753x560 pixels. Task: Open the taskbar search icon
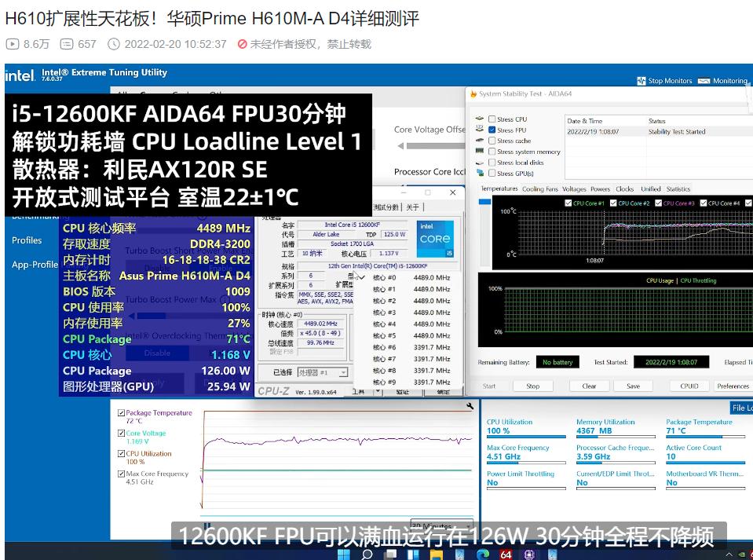coord(366,554)
